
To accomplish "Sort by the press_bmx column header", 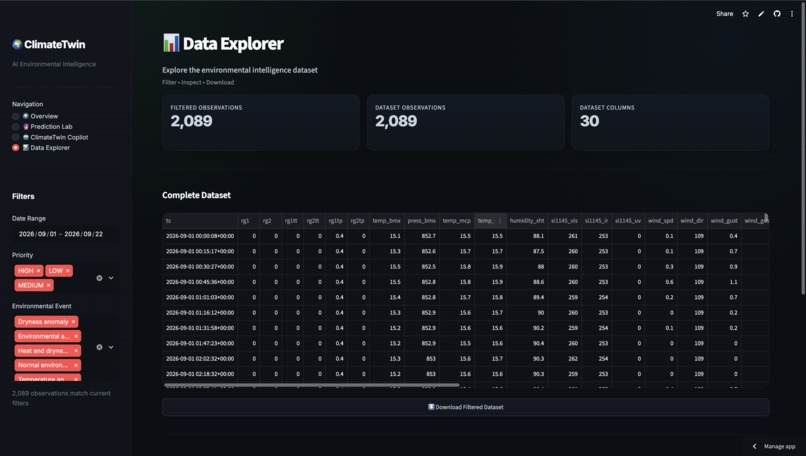I will pos(422,221).
